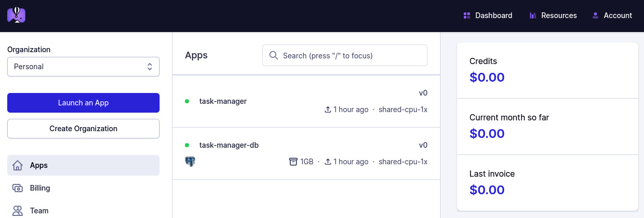Image resolution: width=644 pixels, height=218 pixels.
Task: Open the Dashboard nav link
Action: pyautogui.click(x=488, y=15)
